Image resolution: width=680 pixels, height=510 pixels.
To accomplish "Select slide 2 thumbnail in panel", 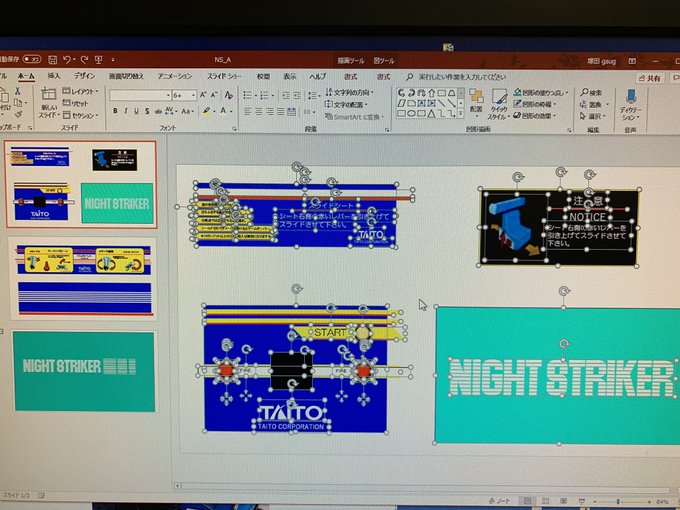I will click(83, 280).
